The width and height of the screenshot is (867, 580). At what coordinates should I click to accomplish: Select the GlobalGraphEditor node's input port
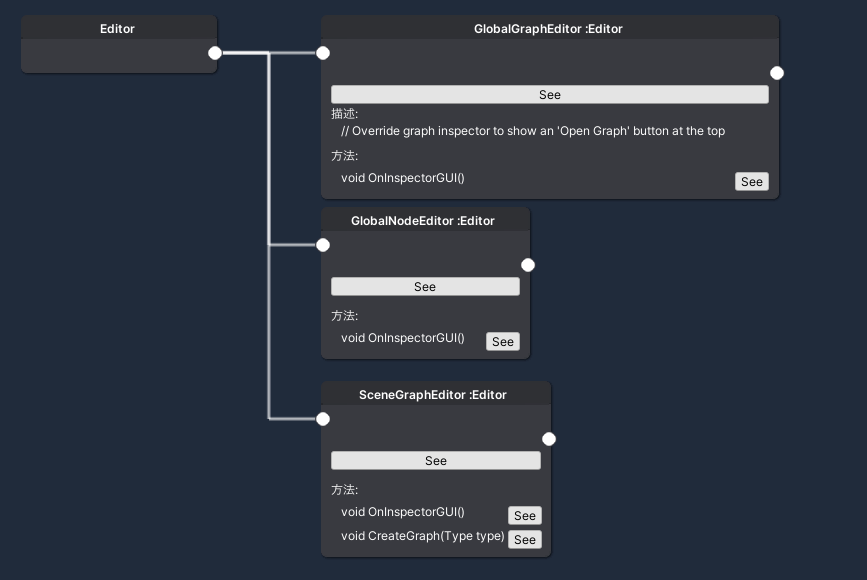pos(323,53)
